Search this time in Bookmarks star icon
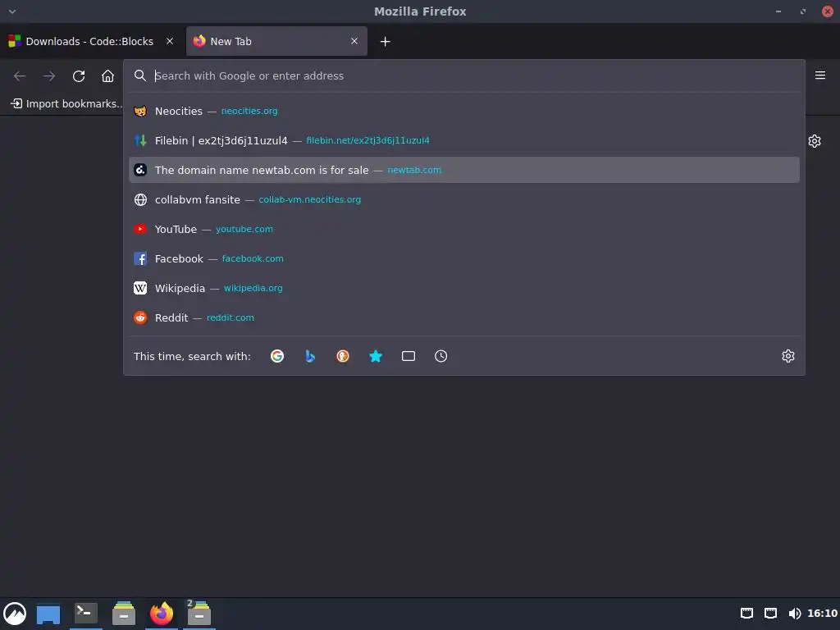 tap(376, 356)
